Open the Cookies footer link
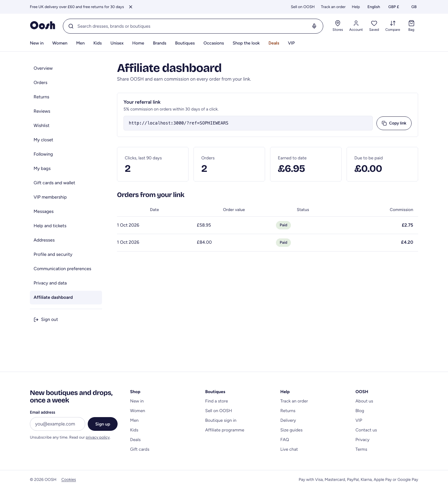The image size is (448, 489). pos(68,480)
